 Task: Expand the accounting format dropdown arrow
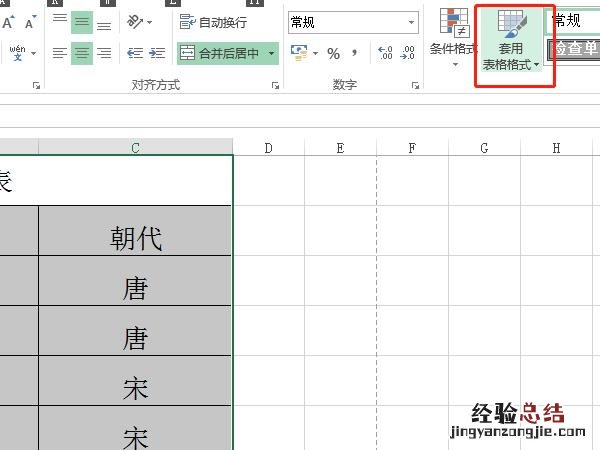click(315, 53)
